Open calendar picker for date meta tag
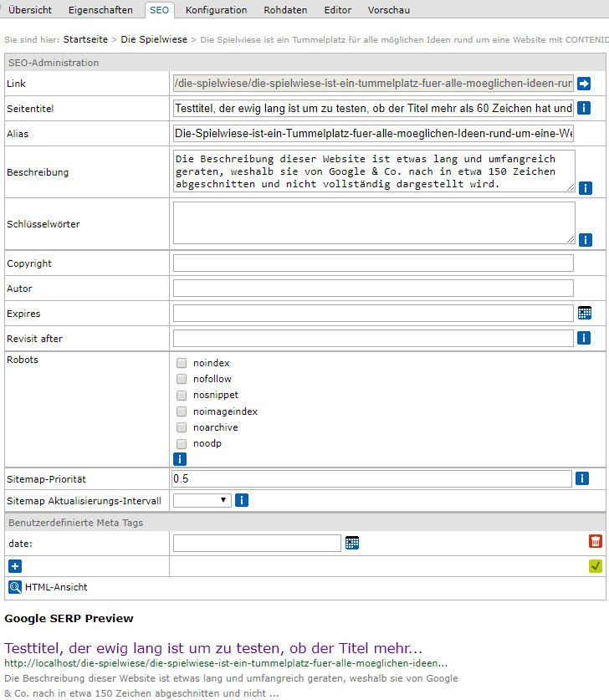 [x=352, y=543]
